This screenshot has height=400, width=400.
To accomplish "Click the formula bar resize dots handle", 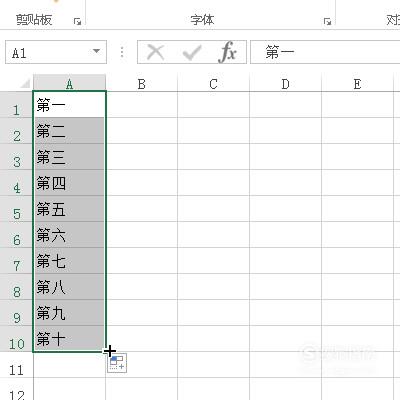I will pyautogui.click(x=122, y=52).
